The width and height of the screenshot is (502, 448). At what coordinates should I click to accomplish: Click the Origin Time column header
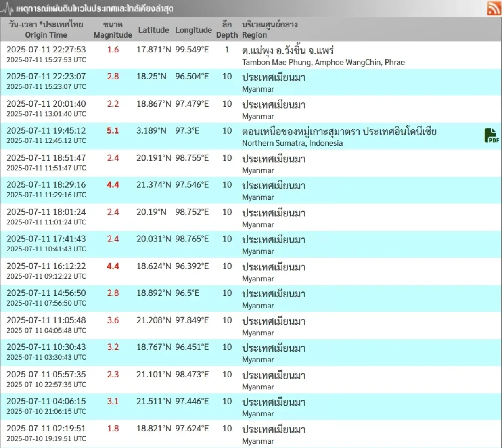(46, 35)
